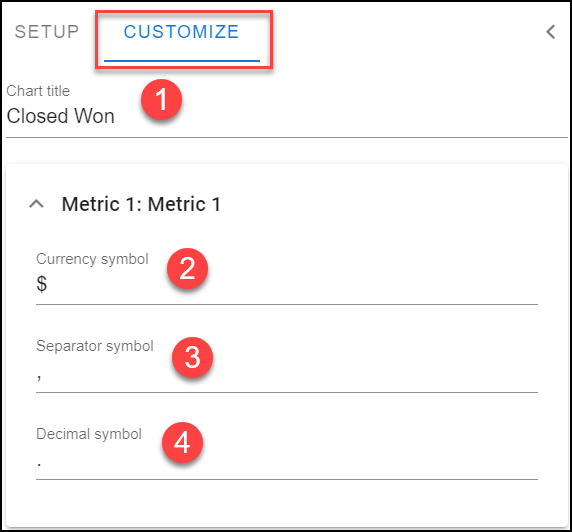The width and height of the screenshot is (572, 532).
Task: Focus the Chart title field 'Closed Won'
Action: click(287, 116)
